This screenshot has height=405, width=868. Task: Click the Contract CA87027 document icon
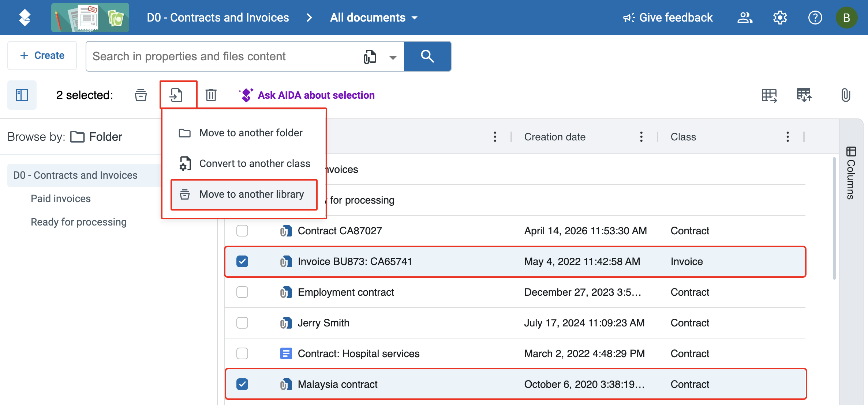point(286,231)
